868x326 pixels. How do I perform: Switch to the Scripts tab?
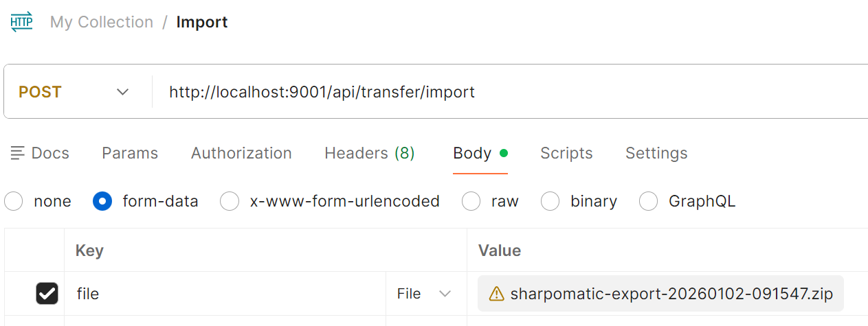tap(566, 153)
